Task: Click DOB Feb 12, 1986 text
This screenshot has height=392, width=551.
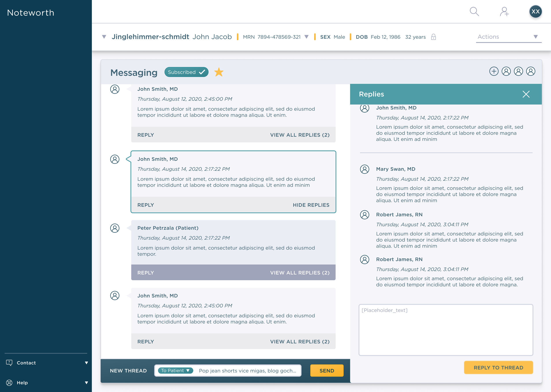Action: tap(378, 37)
